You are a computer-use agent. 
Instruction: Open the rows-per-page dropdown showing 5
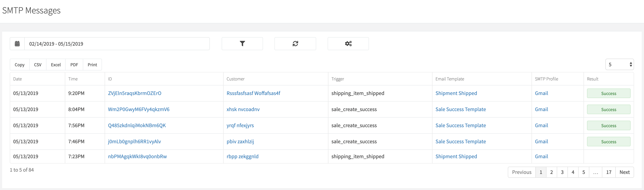[x=620, y=65]
